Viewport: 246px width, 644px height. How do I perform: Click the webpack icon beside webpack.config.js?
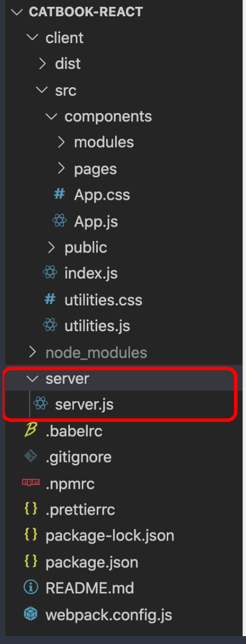(x=31, y=614)
